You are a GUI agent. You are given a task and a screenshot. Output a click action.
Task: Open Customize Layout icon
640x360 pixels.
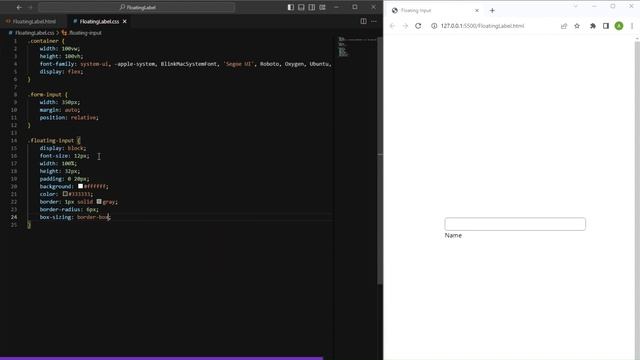coord(322,7)
